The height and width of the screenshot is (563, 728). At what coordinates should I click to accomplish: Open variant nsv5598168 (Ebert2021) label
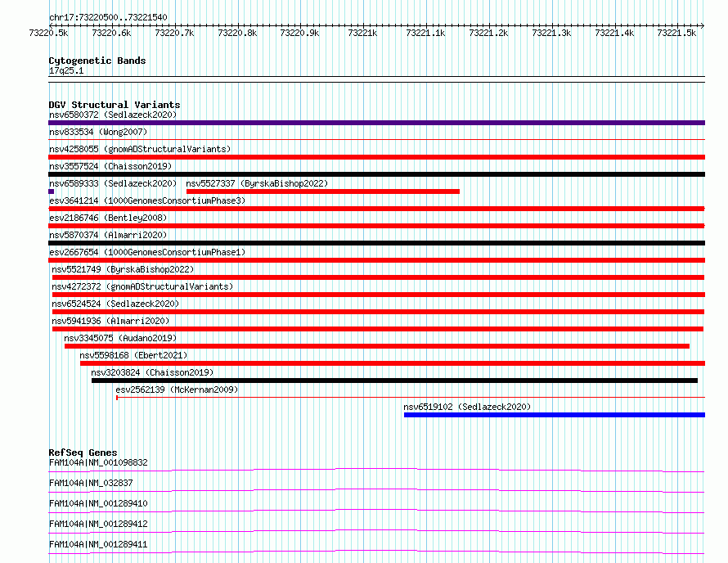click(x=133, y=355)
